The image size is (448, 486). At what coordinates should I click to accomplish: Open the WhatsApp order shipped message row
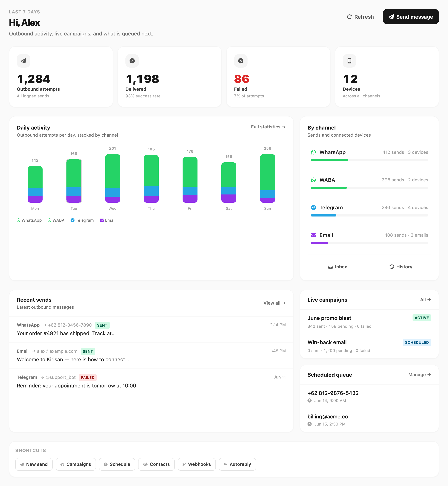(151, 329)
